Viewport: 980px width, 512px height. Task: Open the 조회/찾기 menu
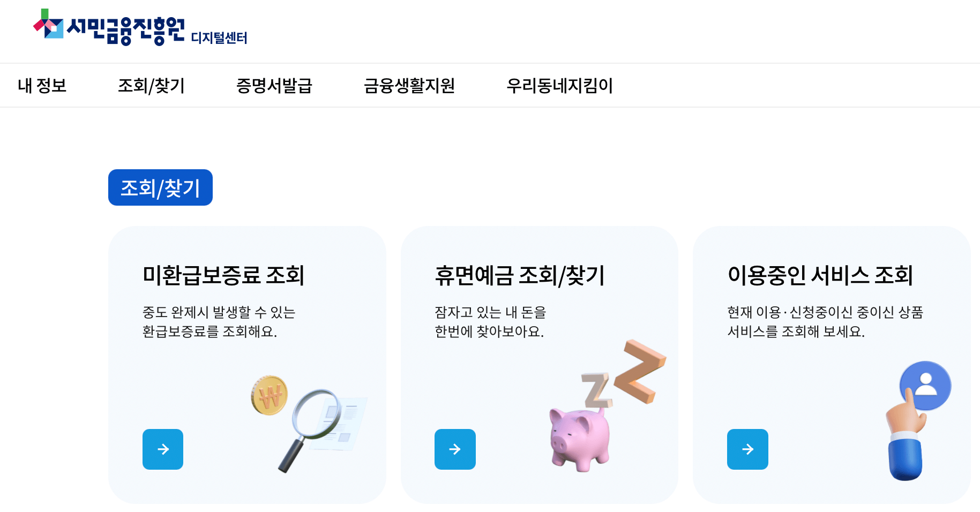click(152, 85)
